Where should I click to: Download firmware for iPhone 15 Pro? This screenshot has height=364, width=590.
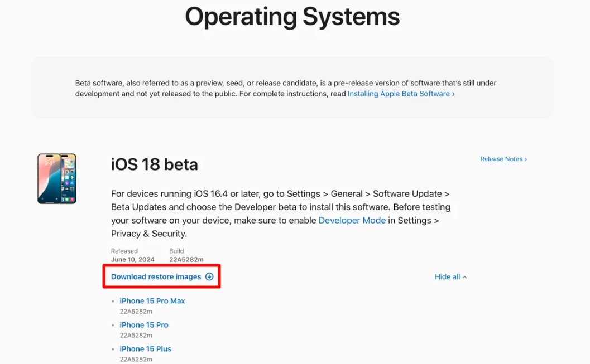[143, 325]
